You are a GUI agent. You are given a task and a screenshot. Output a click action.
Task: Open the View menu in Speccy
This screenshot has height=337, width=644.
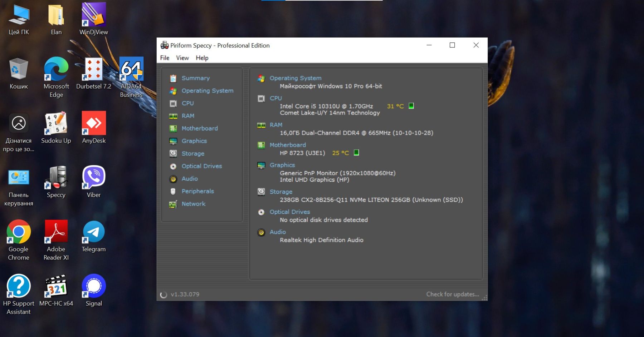182,58
